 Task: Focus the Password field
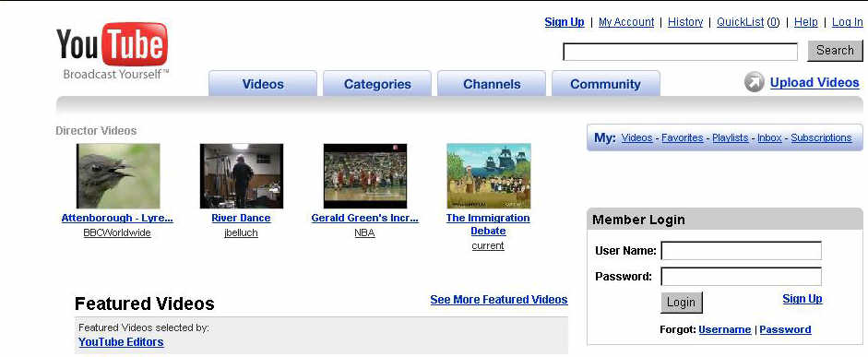tap(742, 276)
